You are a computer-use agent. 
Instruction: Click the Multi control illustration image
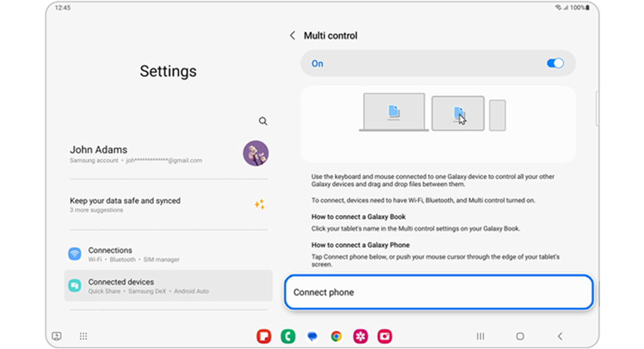coord(438,124)
